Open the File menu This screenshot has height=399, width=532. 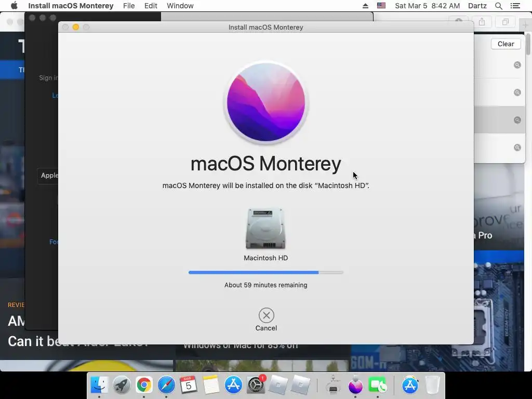click(129, 6)
